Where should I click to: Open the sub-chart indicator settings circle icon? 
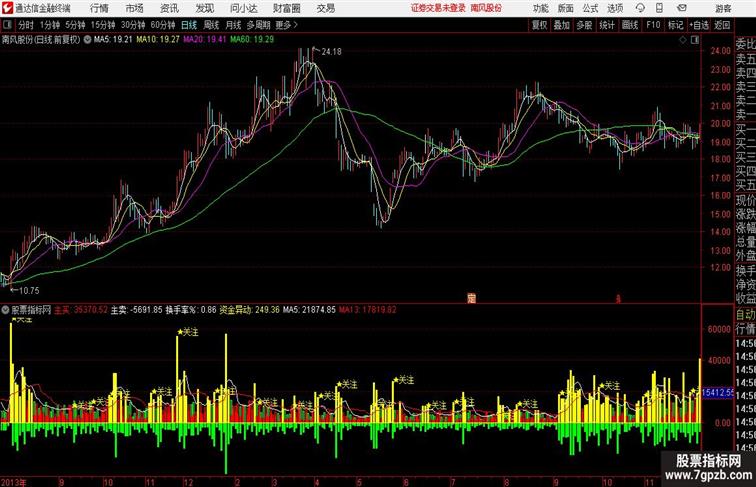point(5,310)
